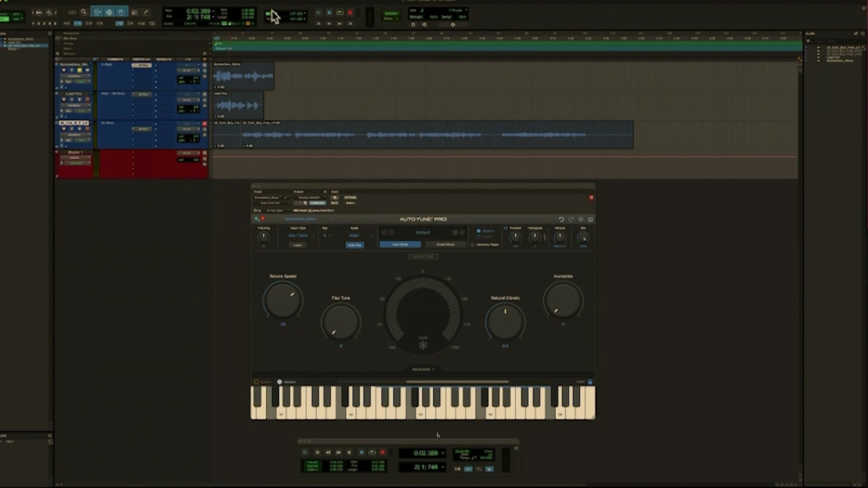Image resolution: width=868 pixels, height=488 pixels.
Task: Enable the Harmony Player checkbox
Action: (473, 244)
